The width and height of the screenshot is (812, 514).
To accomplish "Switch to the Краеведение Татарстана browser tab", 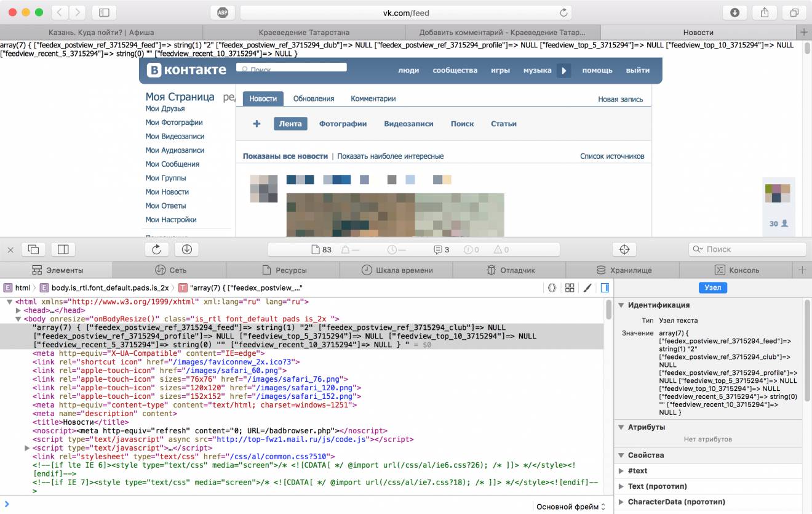I will 304,32.
